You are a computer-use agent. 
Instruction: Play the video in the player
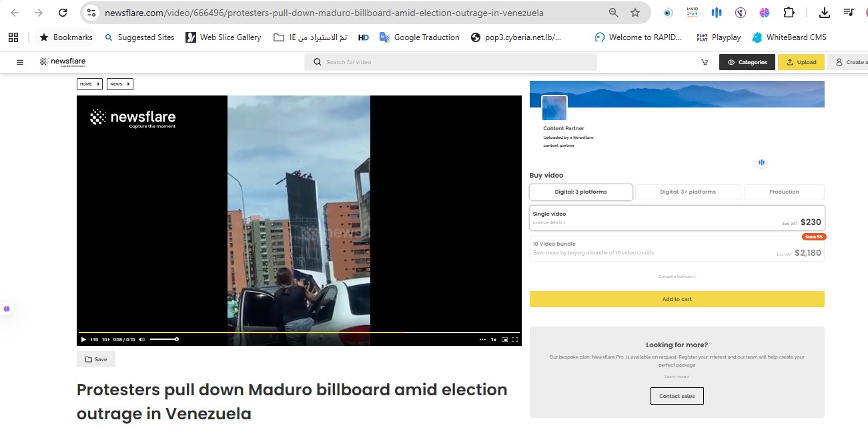pos(83,340)
